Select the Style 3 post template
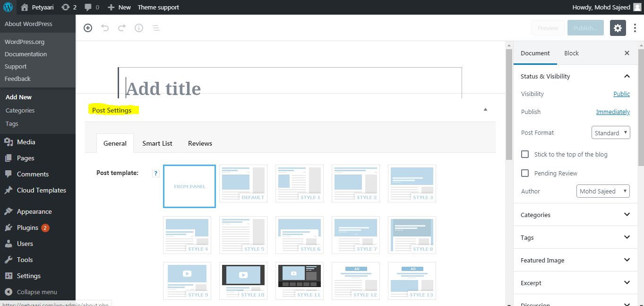This screenshot has height=306, width=644. point(412,184)
